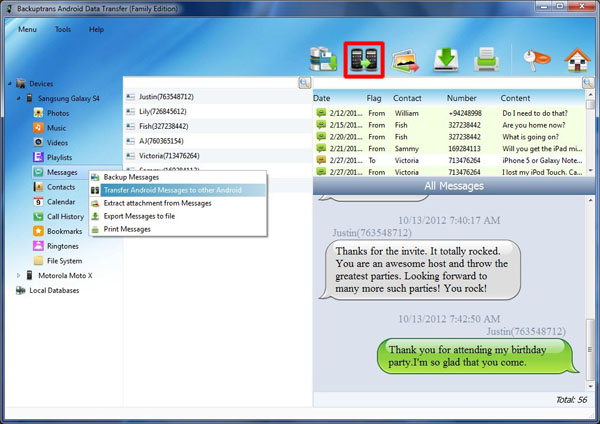The height and width of the screenshot is (424, 600).
Task: Select Playlists in the device tree
Action: point(59,157)
